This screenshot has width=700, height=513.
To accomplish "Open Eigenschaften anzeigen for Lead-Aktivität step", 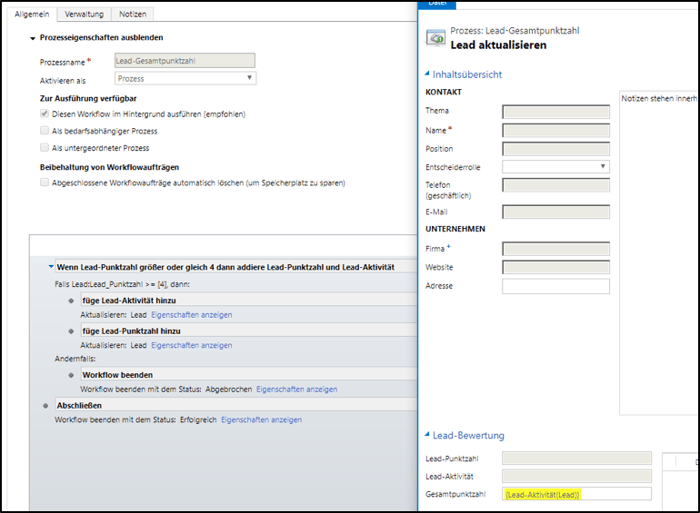I will pos(192,315).
